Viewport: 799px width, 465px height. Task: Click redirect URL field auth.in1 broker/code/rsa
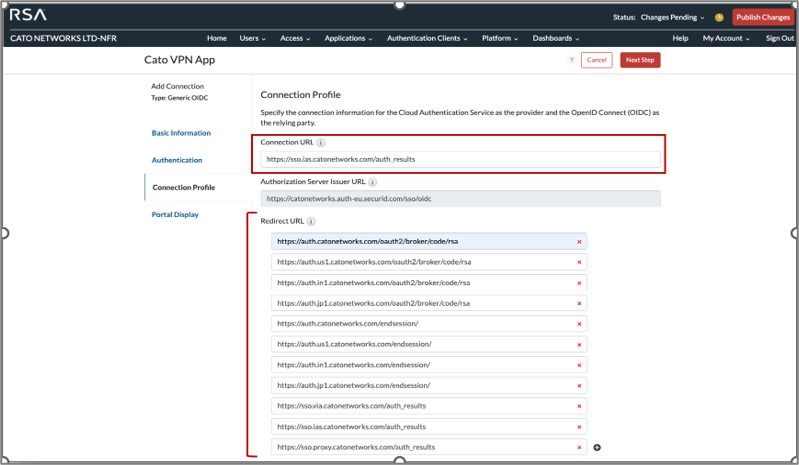(429, 283)
